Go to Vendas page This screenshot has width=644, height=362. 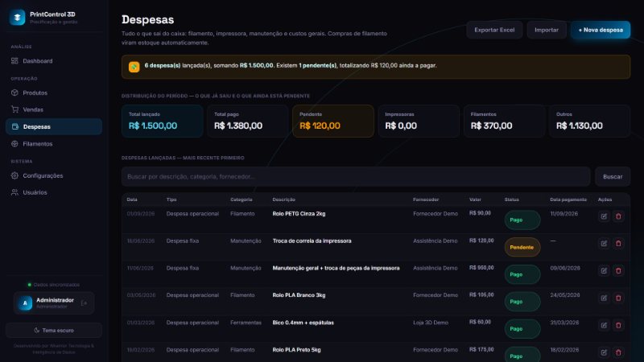[x=54, y=109]
